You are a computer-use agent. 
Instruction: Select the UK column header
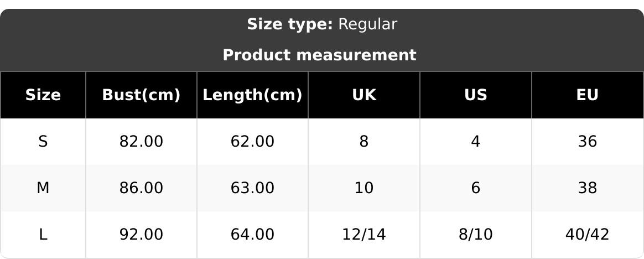coord(364,95)
